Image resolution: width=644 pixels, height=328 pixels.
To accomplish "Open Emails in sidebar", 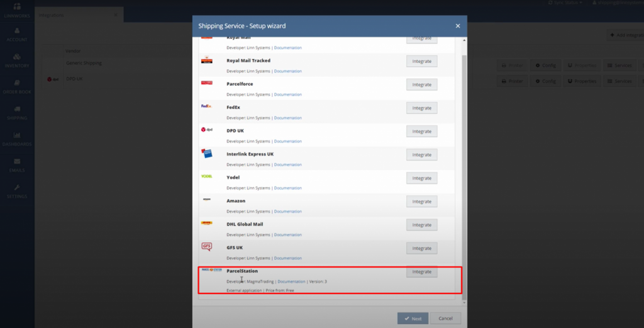I will click(x=17, y=165).
